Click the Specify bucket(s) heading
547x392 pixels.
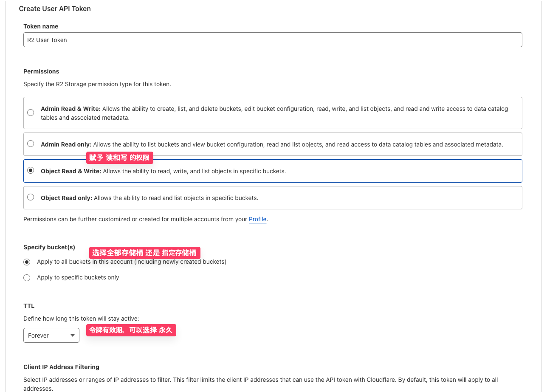(49, 247)
